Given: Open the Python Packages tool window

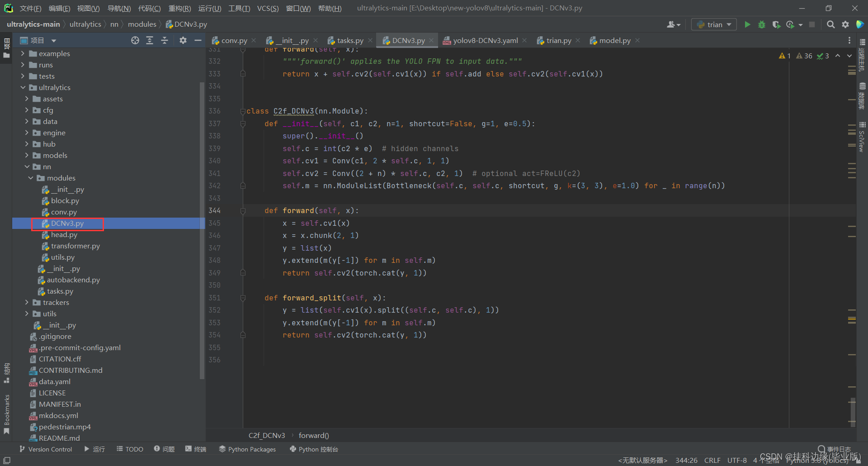Looking at the screenshot, I should point(247,449).
